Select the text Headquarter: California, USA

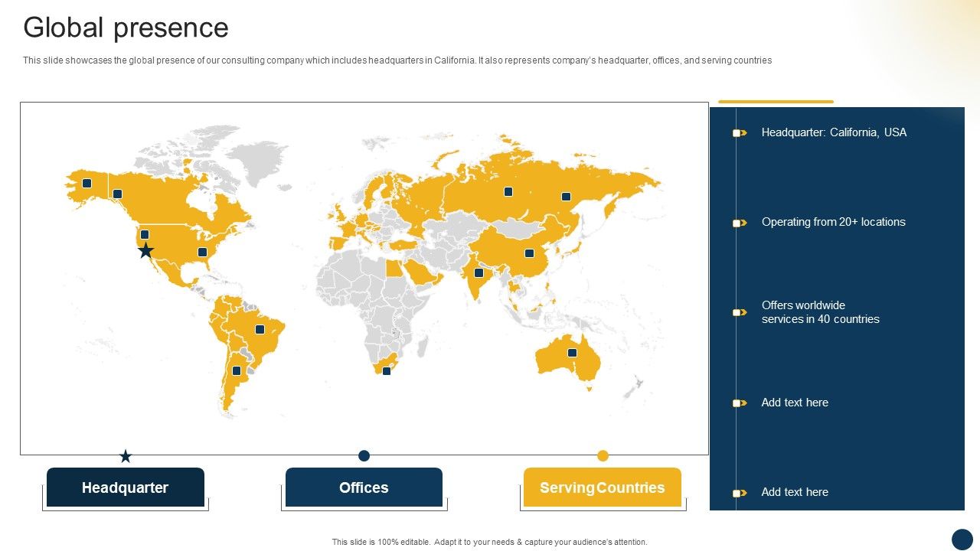pos(834,132)
